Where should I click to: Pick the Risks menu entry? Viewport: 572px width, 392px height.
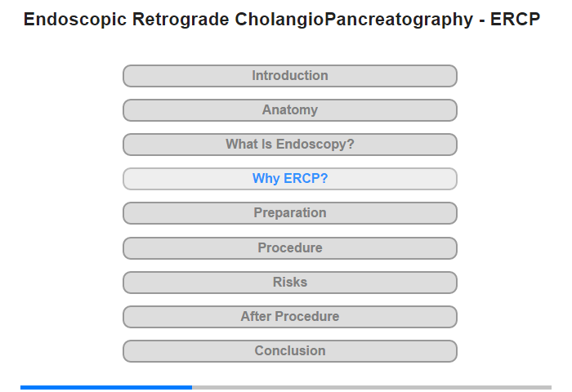coord(289,283)
